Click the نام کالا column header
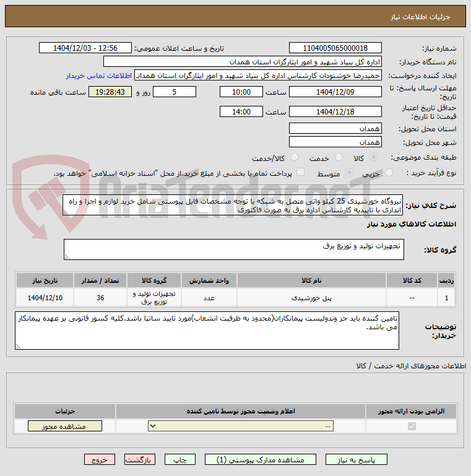The image size is (471, 476). (x=311, y=280)
